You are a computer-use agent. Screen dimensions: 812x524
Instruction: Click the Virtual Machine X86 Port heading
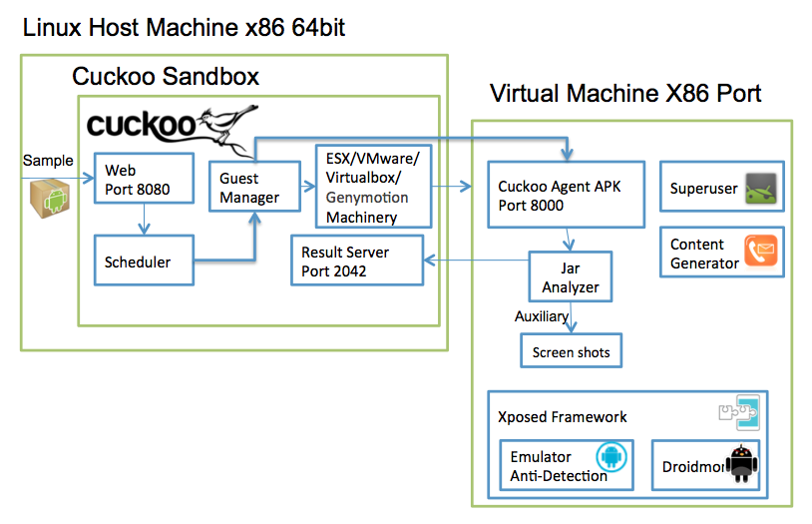[625, 93]
